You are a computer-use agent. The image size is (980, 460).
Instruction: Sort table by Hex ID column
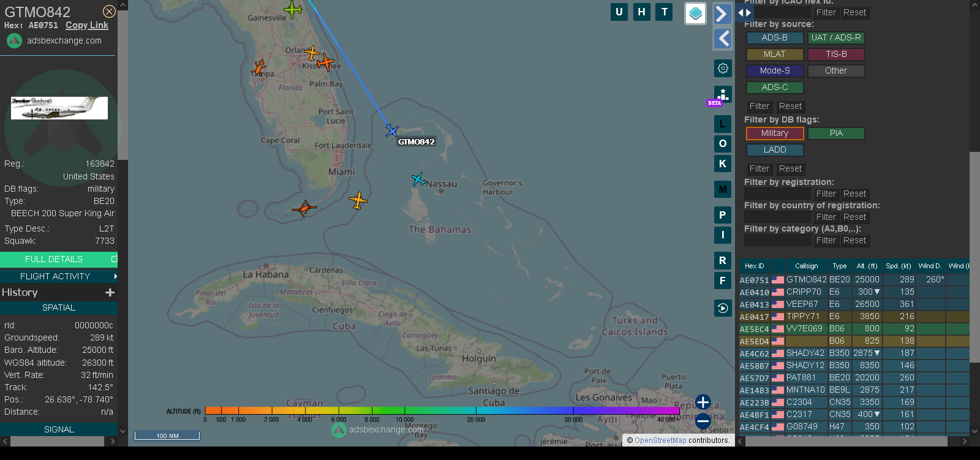tap(755, 266)
